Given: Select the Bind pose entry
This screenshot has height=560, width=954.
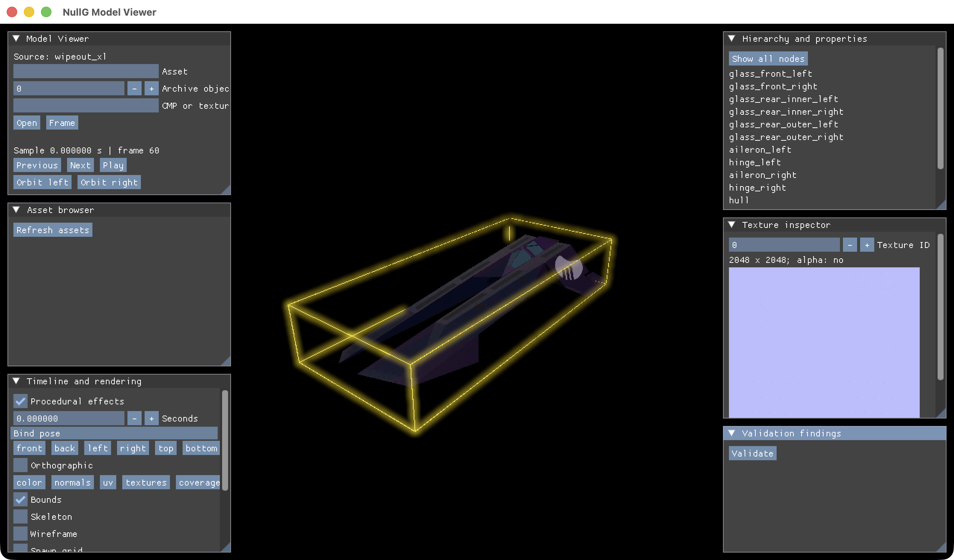Looking at the screenshot, I should [114, 433].
